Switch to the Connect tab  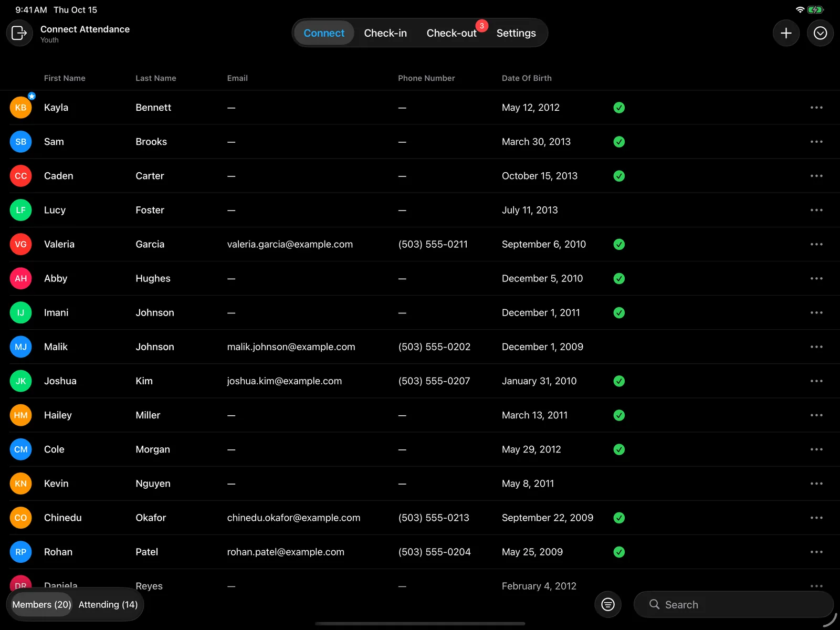point(324,33)
